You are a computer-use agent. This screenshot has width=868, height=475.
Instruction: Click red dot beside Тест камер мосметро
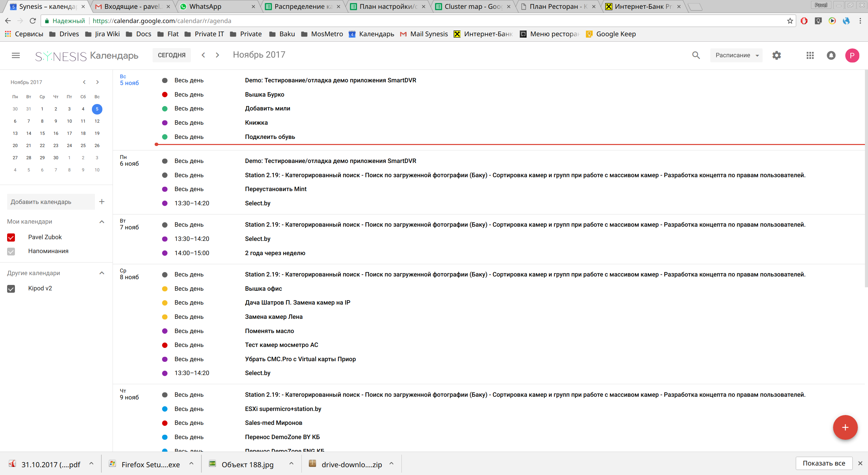165,345
